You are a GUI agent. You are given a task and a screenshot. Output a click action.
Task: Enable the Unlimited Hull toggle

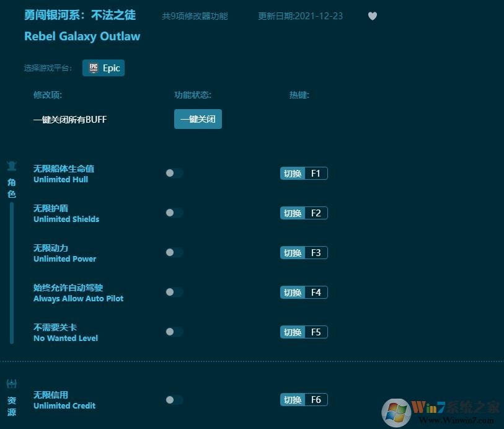pyautogui.click(x=174, y=173)
